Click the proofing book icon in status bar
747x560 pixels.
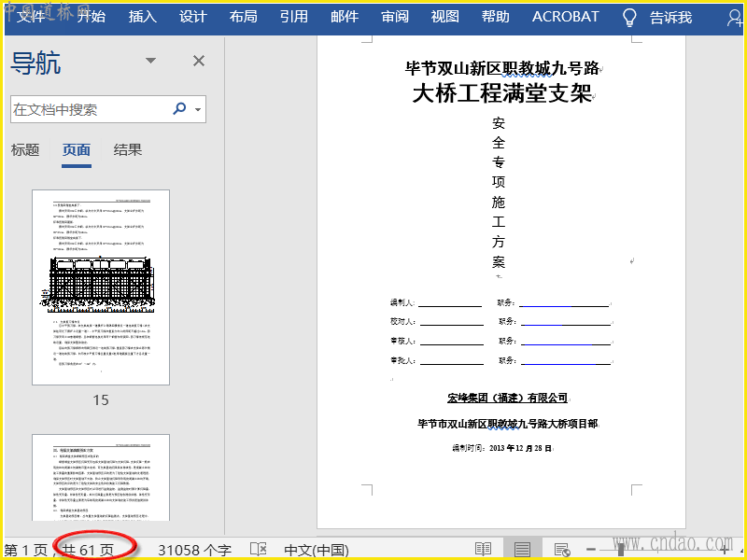coord(259,550)
